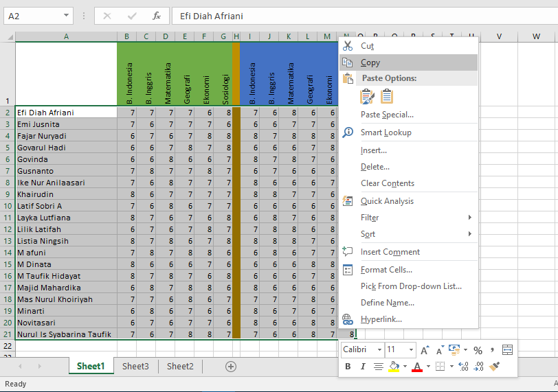Viewport: 558px width, 392px height.
Task: Apply Percent Style to selection
Action: (x=478, y=350)
